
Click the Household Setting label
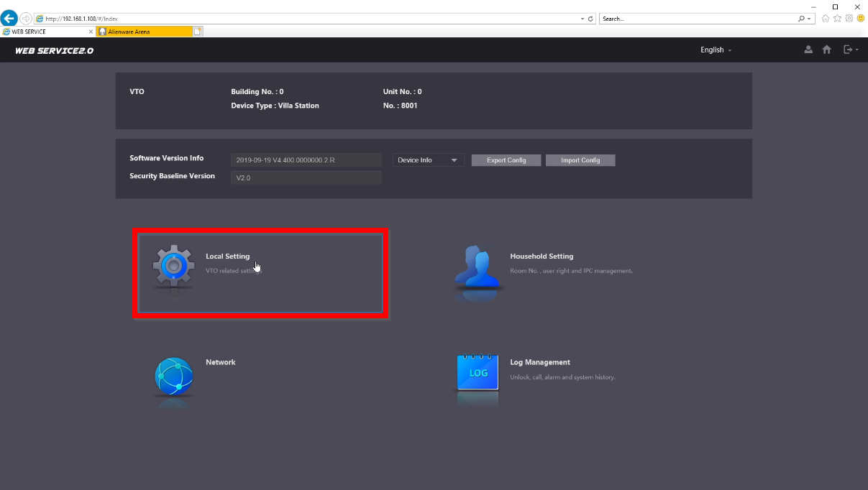[542, 256]
